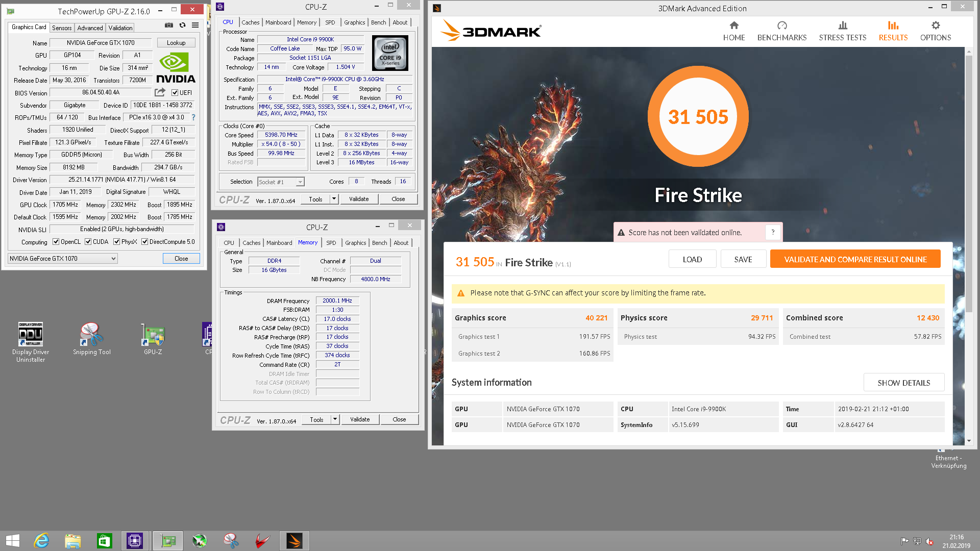Switch to the GPU-Z Sensors tab

(62, 28)
